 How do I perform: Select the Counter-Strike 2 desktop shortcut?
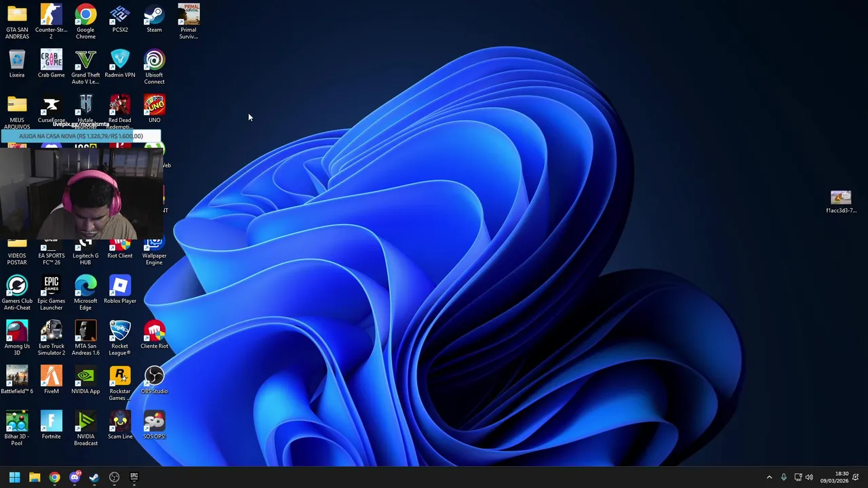tap(52, 22)
